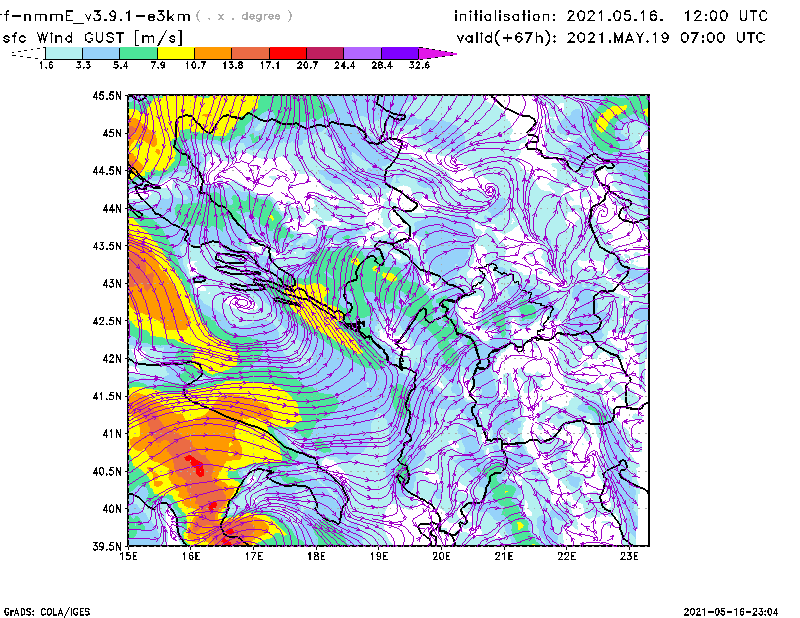Click the bright red legend swatch
The height and width of the screenshot is (618, 800).
[288, 53]
